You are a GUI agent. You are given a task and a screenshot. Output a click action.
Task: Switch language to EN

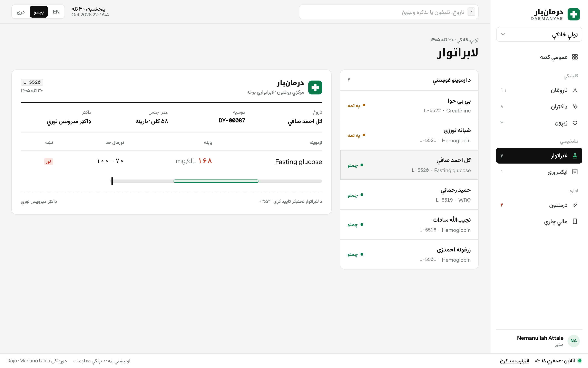[56, 12]
